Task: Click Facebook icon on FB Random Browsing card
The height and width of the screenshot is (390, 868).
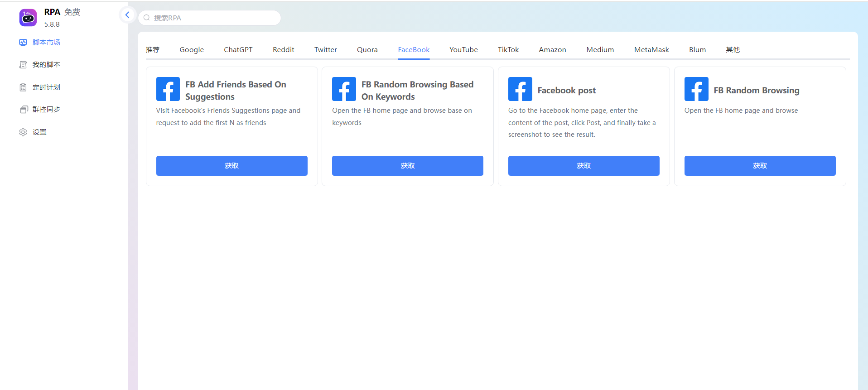Action: (x=696, y=89)
